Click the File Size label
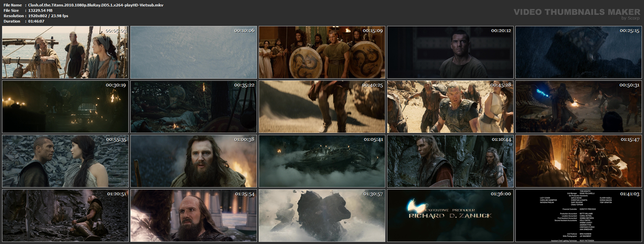This screenshot has width=644, height=244. point(11,10)
